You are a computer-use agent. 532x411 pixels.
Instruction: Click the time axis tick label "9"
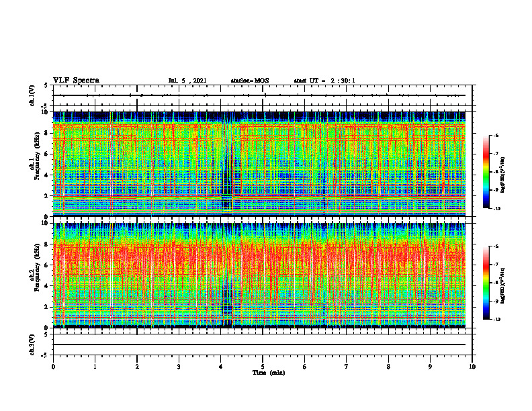click(430, 367)
